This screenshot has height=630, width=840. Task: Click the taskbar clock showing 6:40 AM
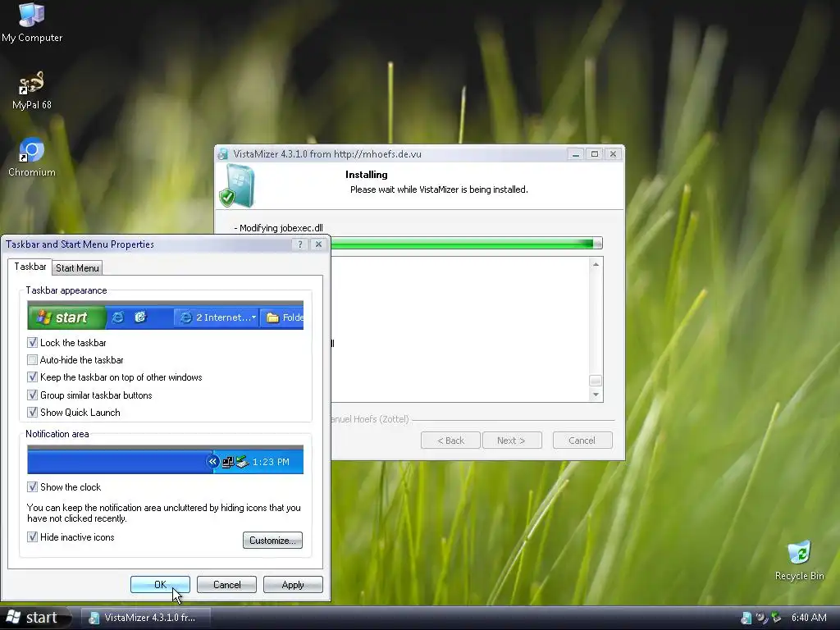(x=809, y=618)
